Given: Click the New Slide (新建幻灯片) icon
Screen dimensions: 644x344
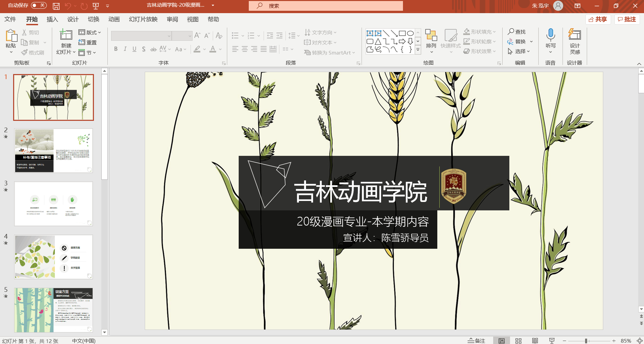Looking at the screenshot, I should tap(66, 35).
